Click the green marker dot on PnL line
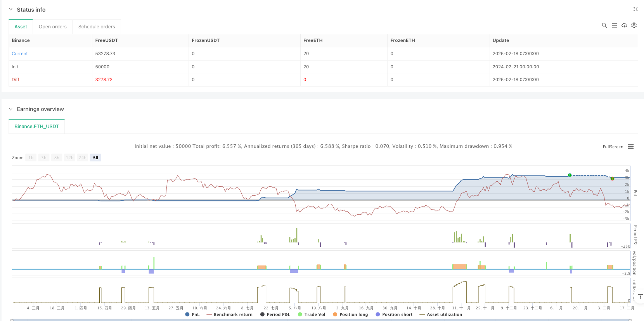 pyautogui.click(x=570, y=175)
